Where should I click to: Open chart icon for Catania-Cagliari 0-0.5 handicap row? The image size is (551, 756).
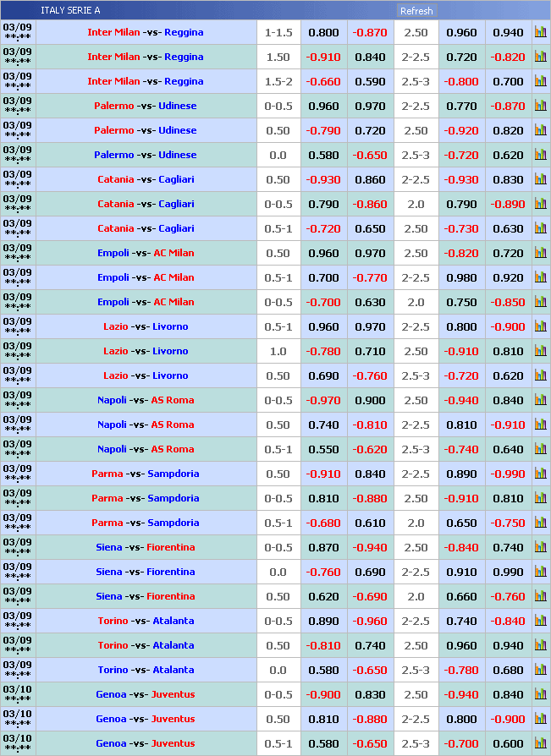click(x=540, y=204)
